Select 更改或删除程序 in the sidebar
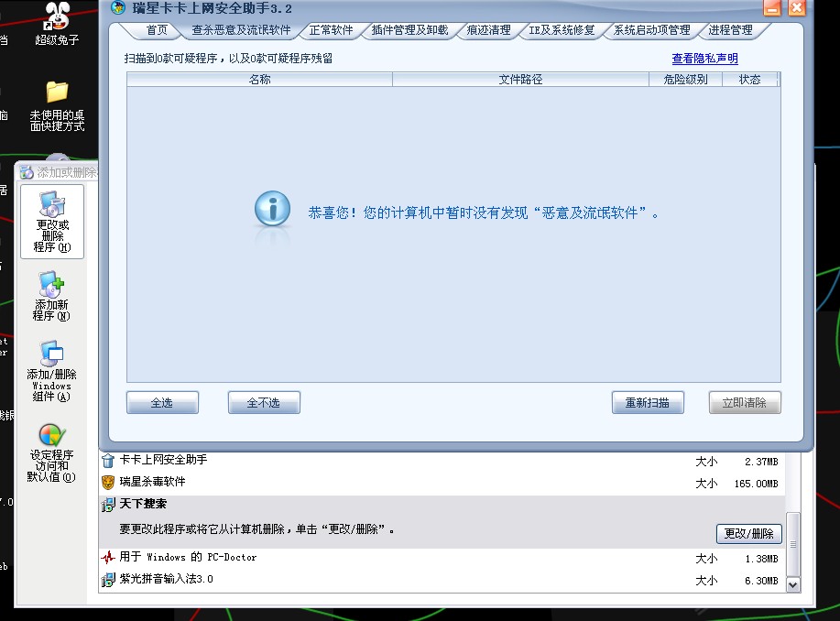840x621 pixels. click(52, 222)
